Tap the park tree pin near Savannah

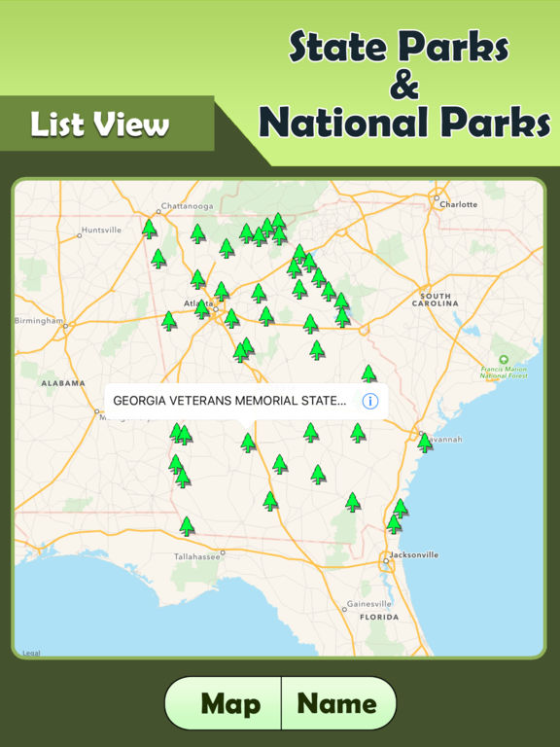coord(425,443)
